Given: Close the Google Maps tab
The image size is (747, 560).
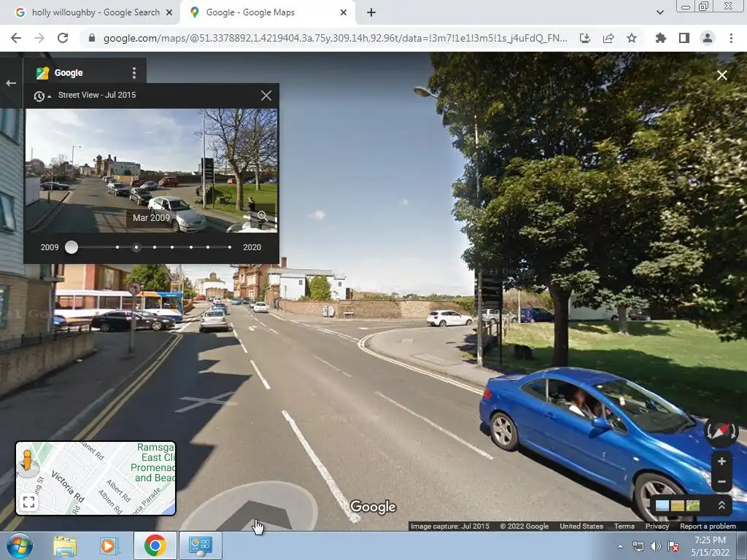Looking at the screenshot, I should pos(344,13).
